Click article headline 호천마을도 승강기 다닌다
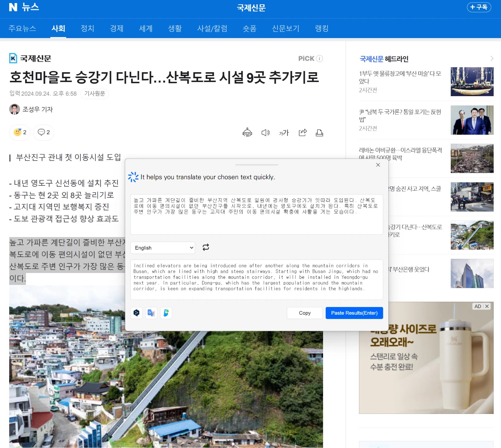The image size is (501, 448). pos(164,77)
